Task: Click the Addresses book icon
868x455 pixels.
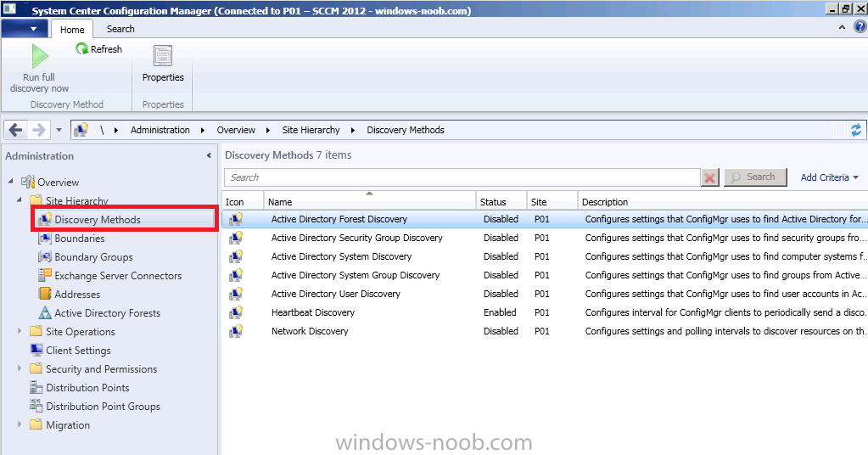Action: click(x=45, y=294)
